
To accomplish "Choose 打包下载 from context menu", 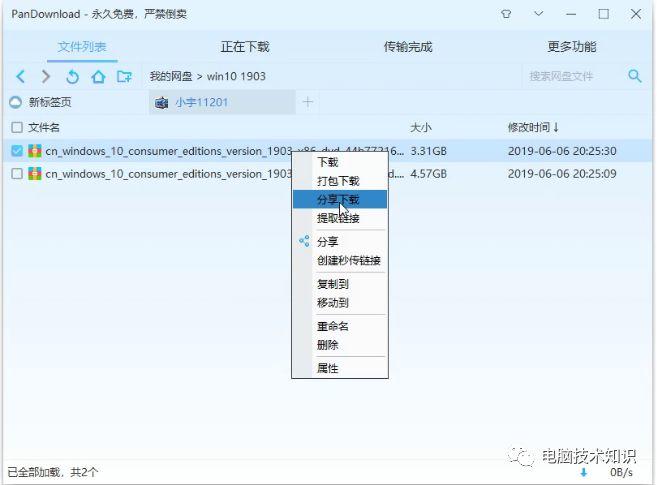I will click(340, 181).
